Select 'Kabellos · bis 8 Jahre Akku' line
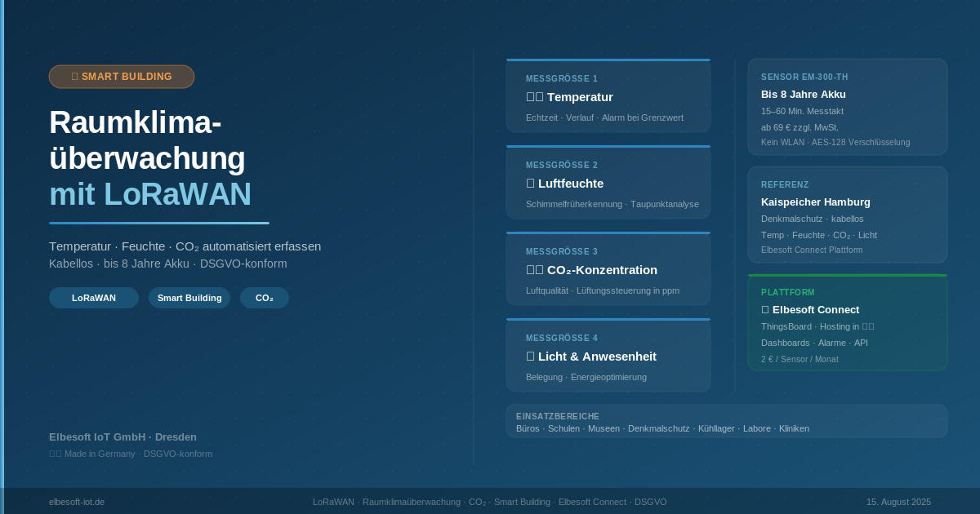980x514 pixels. (x=168, y=264)
